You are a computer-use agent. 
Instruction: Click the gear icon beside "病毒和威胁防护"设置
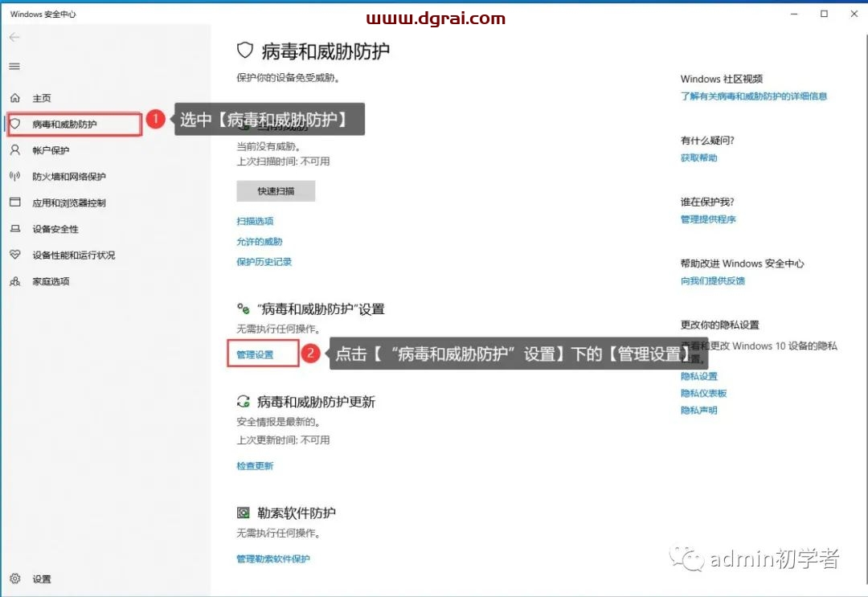(x=243, y=309)
